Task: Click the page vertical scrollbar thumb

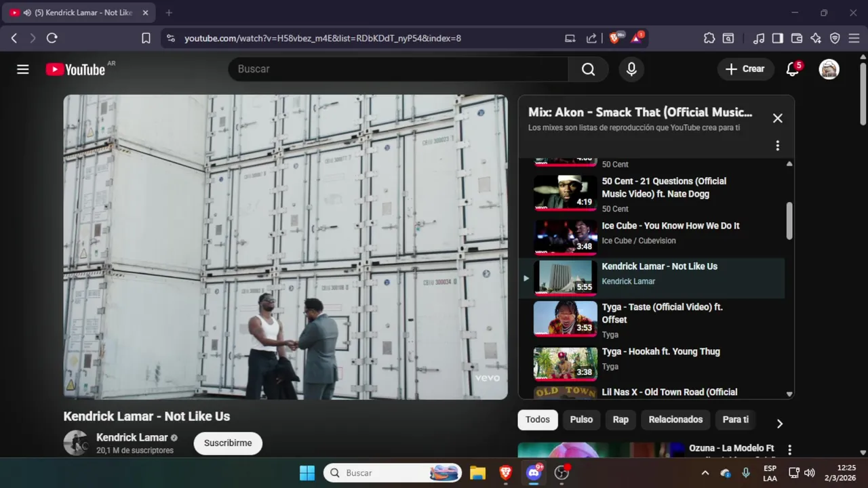Action: tap(863, 94)
